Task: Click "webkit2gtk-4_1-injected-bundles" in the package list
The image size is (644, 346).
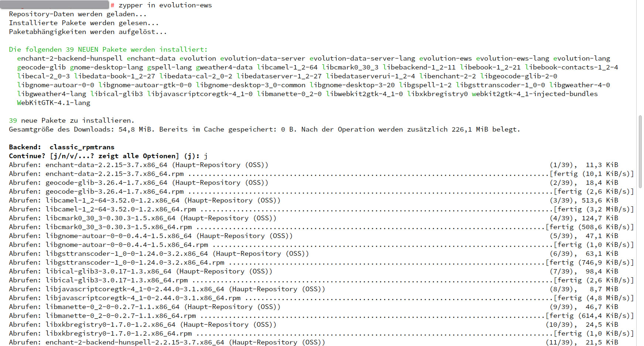Action: tap(534, 94)
